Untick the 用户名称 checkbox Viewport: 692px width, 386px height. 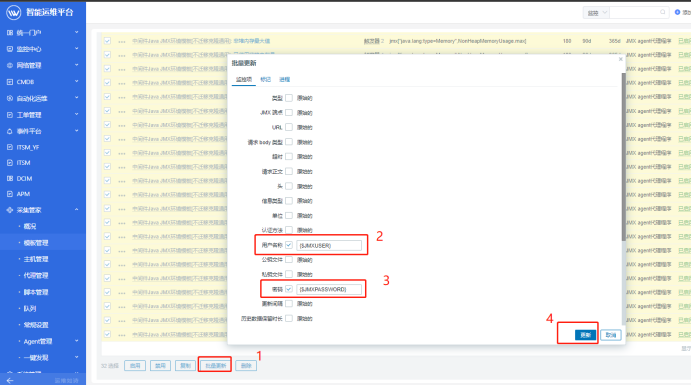coord(289,245)
